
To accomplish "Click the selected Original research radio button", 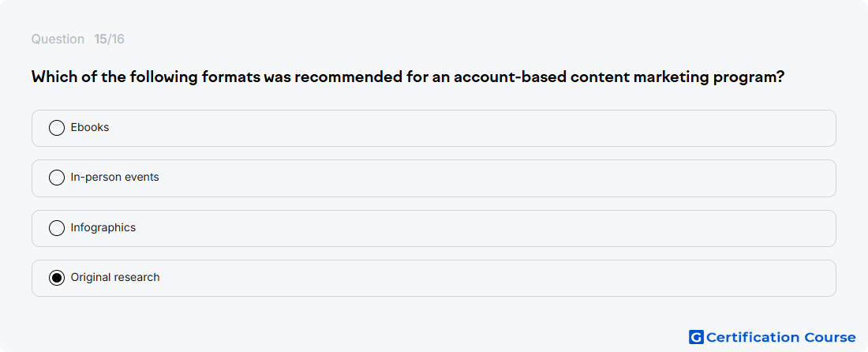I will [x=57, y=278].
